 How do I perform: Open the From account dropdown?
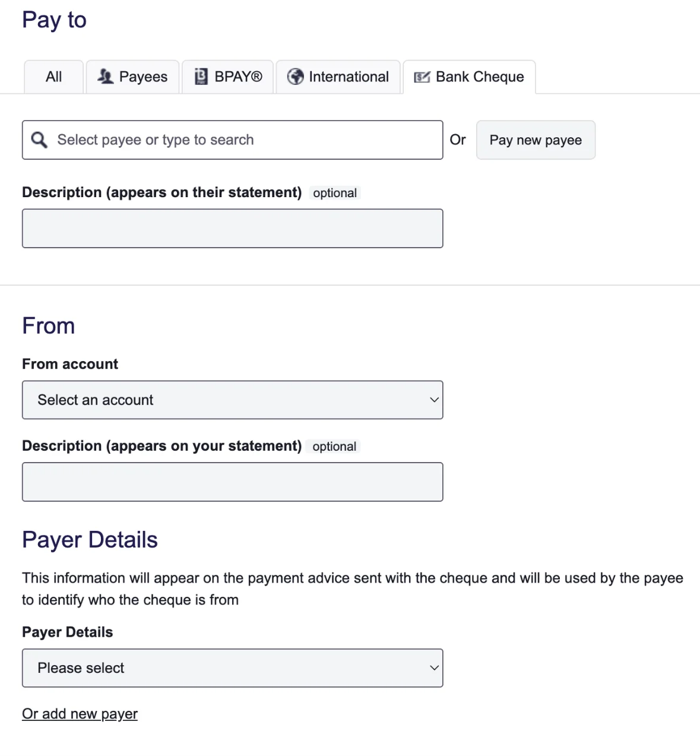tap(232, 400)
